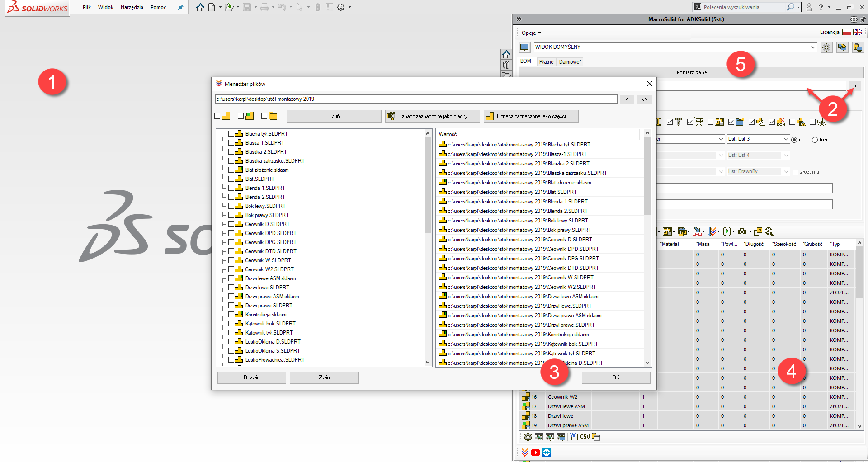Uncheck the bolt fastener filter checkbox
This screenshot has height=462, width=868.
pos(670,122)
